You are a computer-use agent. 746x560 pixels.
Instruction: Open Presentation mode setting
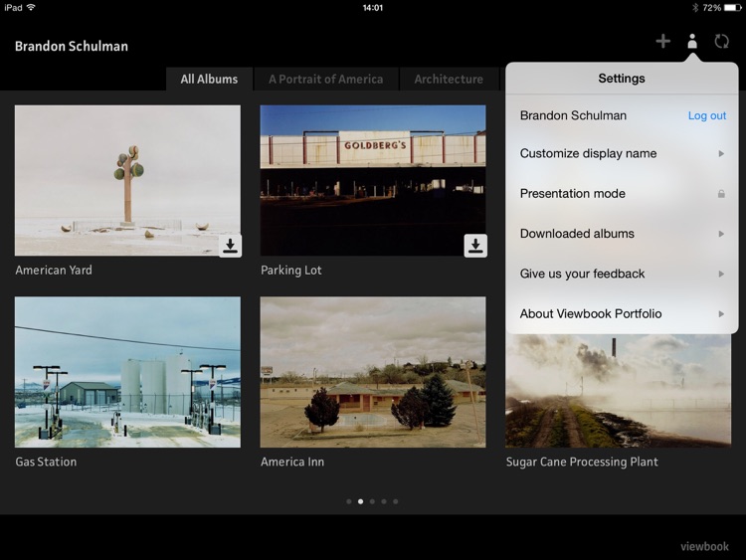(622, 194)
